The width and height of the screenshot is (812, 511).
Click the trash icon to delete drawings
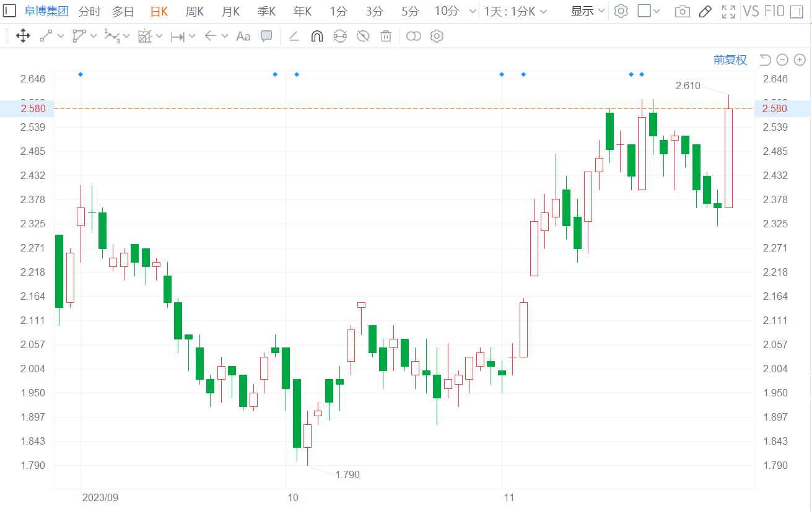(x=386, y=36)
